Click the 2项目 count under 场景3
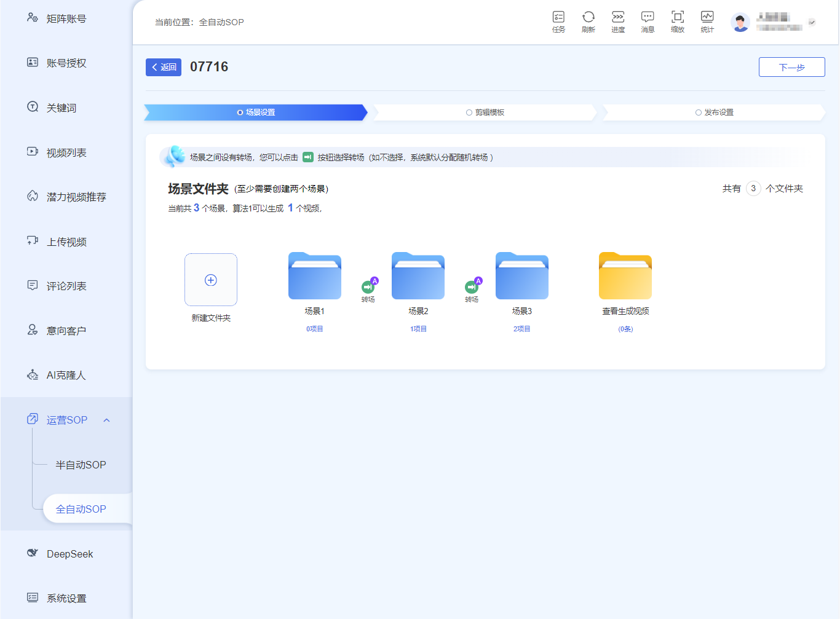 (522, 329)
